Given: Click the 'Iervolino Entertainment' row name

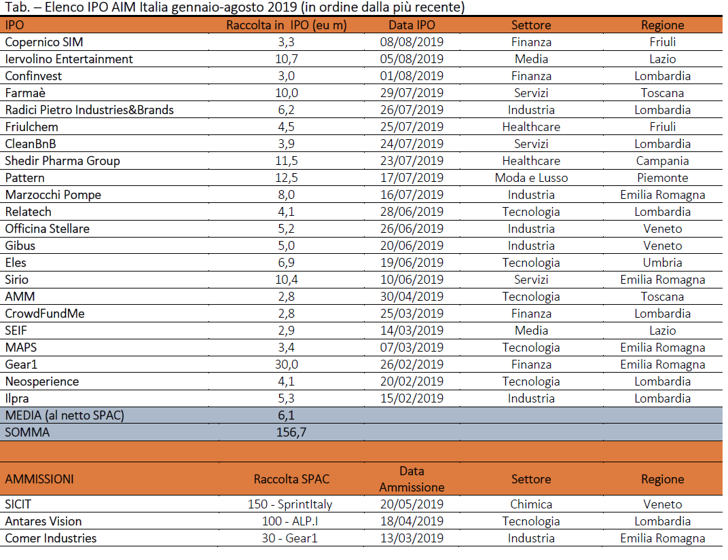Looking at the screenshot, I should [x=69, y=59].
